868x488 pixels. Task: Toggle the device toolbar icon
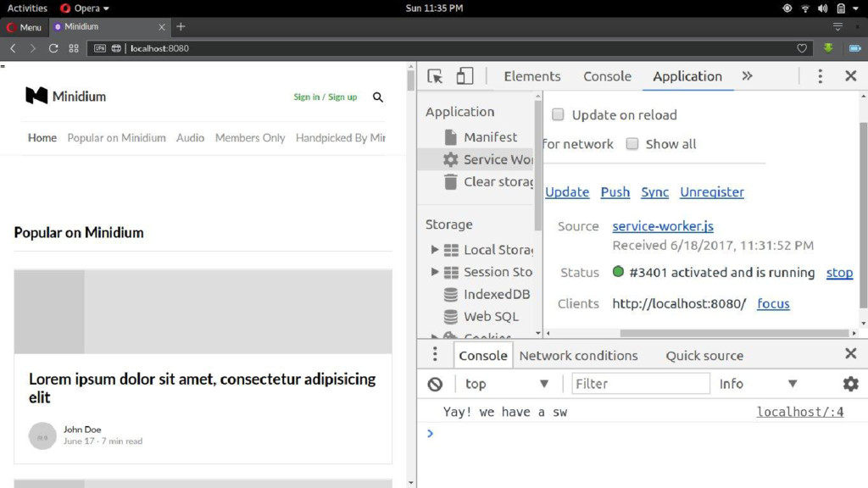[x=465, y=76]
